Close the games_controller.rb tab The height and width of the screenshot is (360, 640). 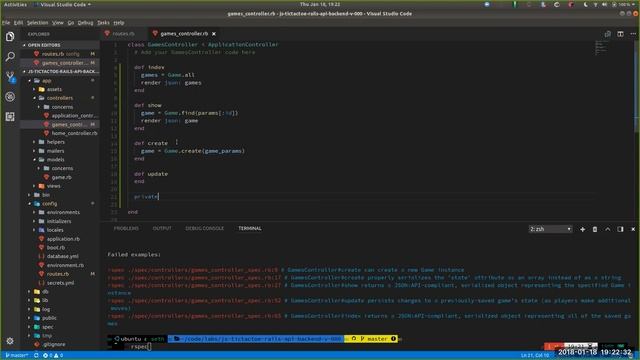coord(214,34)
